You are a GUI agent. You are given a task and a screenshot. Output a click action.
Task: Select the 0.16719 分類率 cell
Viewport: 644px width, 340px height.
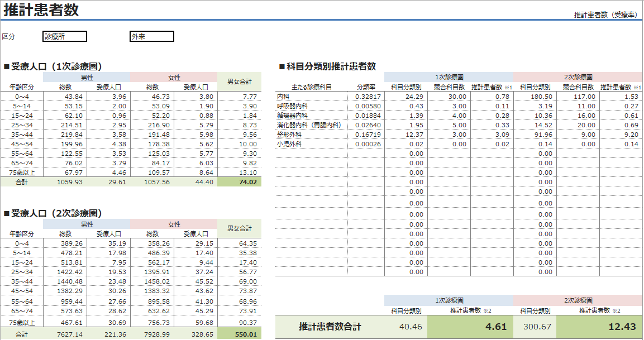pos(366,135)
